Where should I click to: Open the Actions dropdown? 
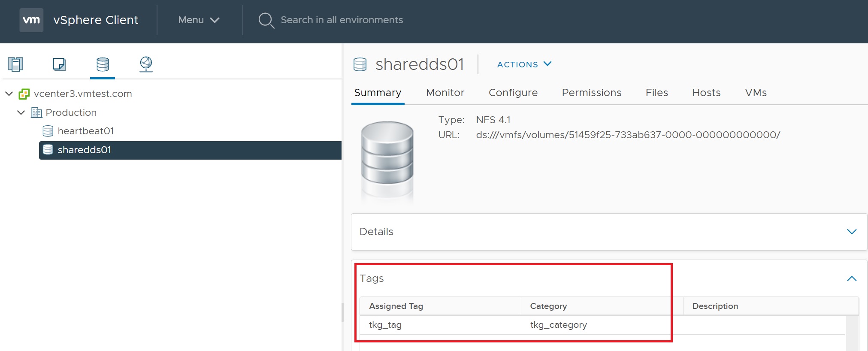coord(524,64)
